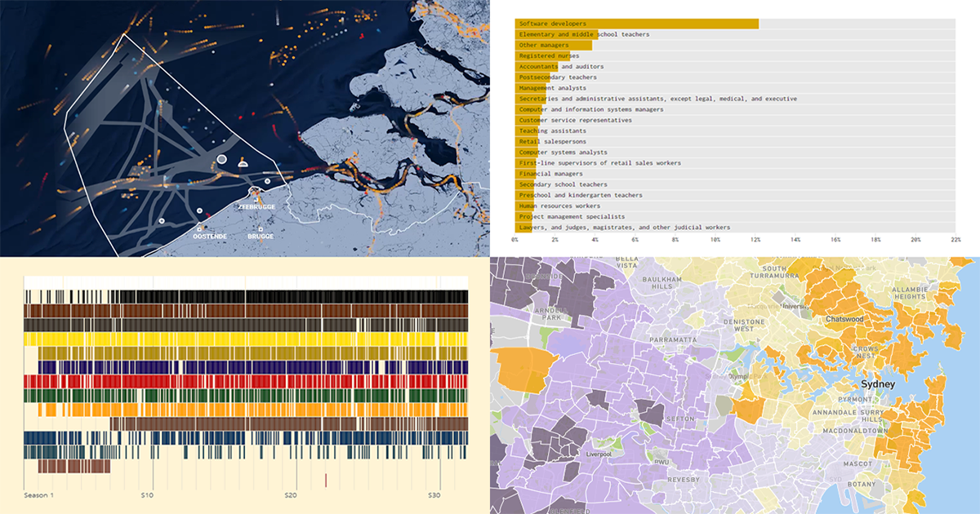Viewport: 980px width, 514px height.
Task: Click the Season 1 label on the timeline
Action: point(39,494)
